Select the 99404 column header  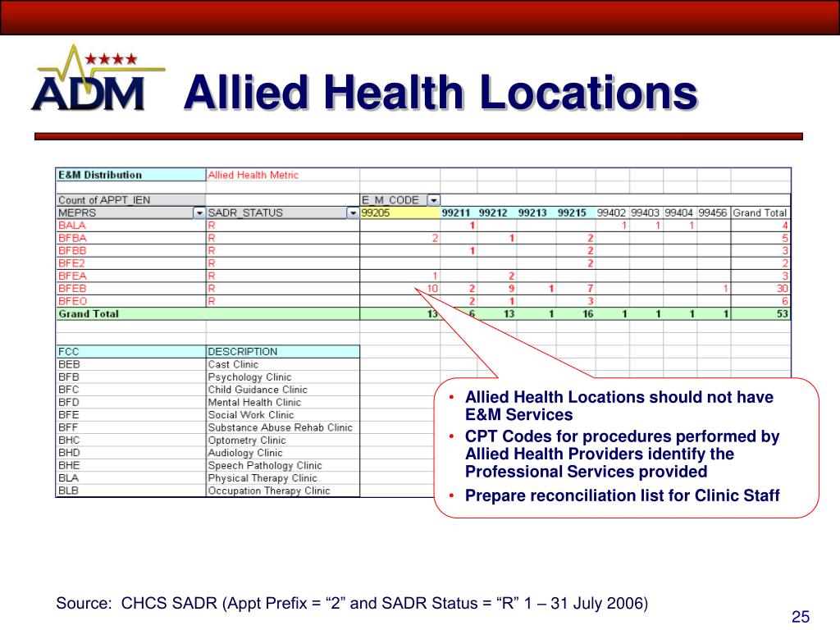point(680,212)
